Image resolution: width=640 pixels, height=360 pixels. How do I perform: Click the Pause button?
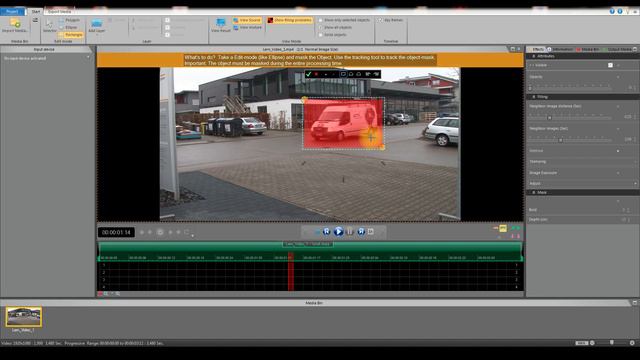coord(350,232)
